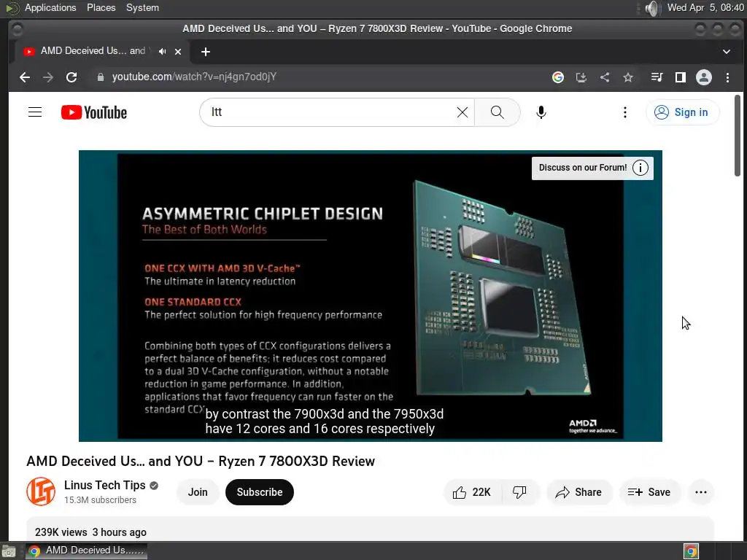The image size is (747, 560).
Task: Click Chrome icon at bottom-right panel
Action: coord(691,551)
